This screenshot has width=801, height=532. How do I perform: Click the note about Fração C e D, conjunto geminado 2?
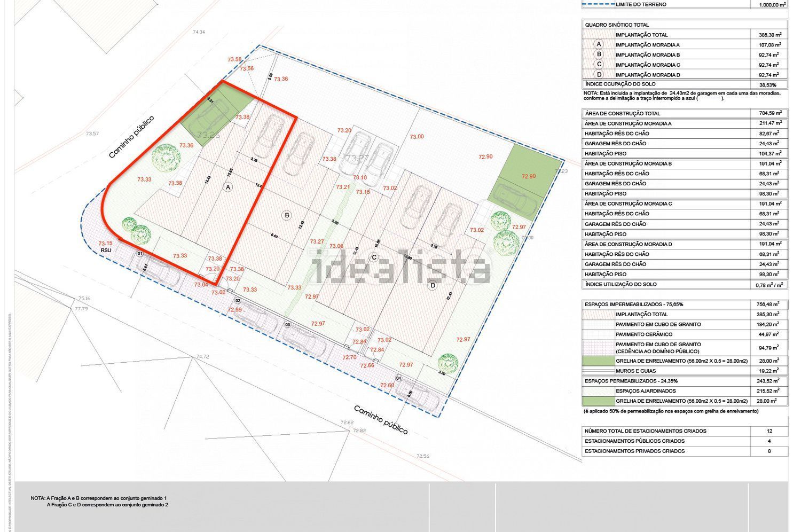tap(107, 504)
